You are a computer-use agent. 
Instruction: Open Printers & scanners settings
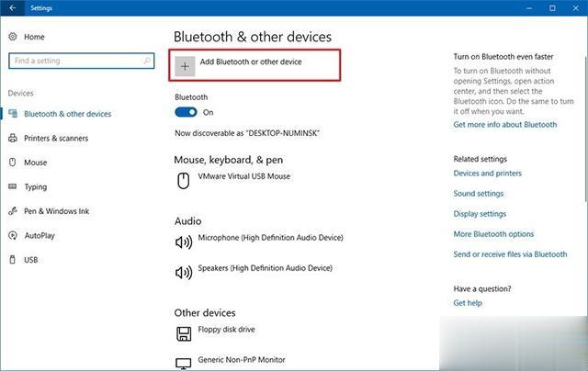[x=56, y=138]
